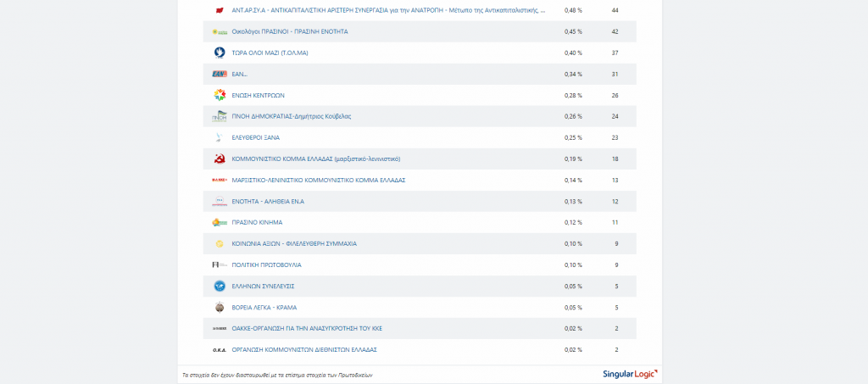Open the ΒΟΡΕΙΑ ΛΕΓΚΑ - ΚΡΑΜΑ link
The height and width of the screenshot is (384, 868).
(264, 308)
